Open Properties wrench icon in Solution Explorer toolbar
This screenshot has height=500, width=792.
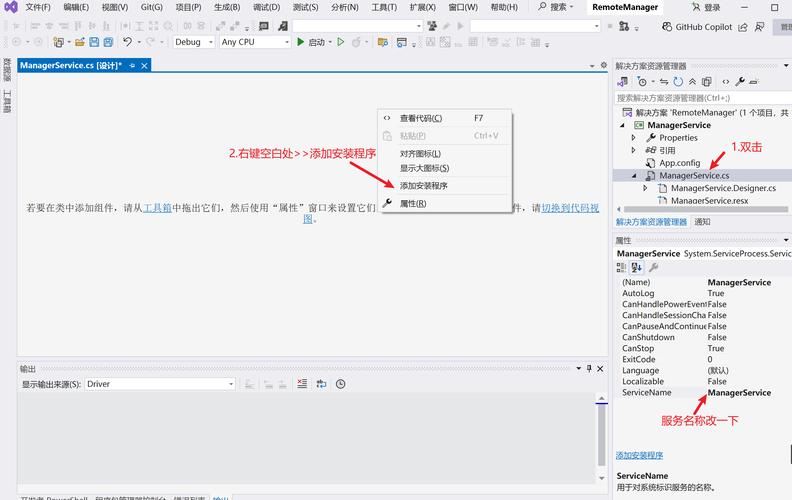click(740, 81)
